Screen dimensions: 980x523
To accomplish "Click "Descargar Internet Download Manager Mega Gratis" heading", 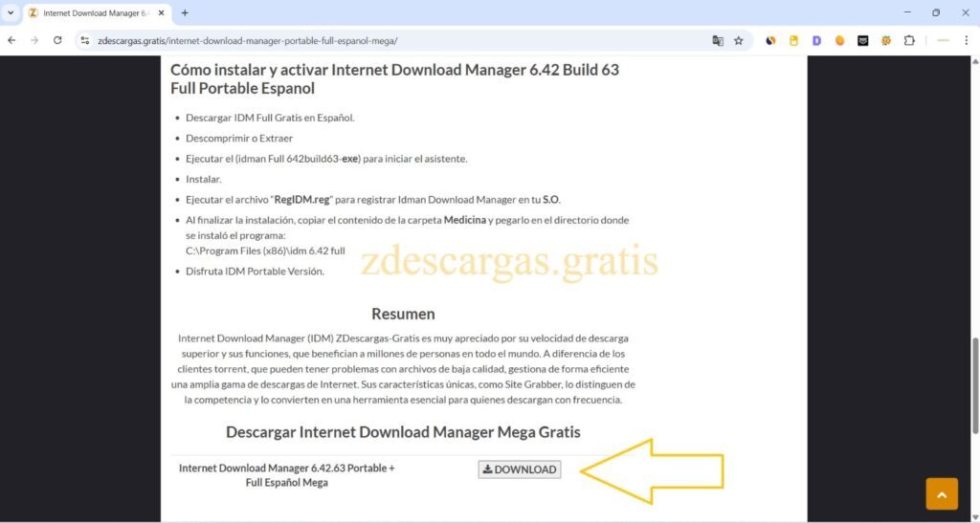I will click(403, 432).
